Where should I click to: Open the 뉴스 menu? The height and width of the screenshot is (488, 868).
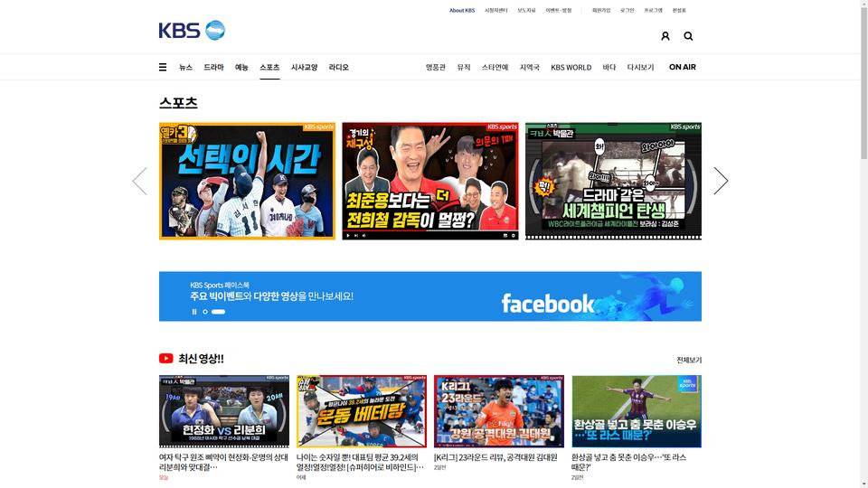click(x=185, y=67)
